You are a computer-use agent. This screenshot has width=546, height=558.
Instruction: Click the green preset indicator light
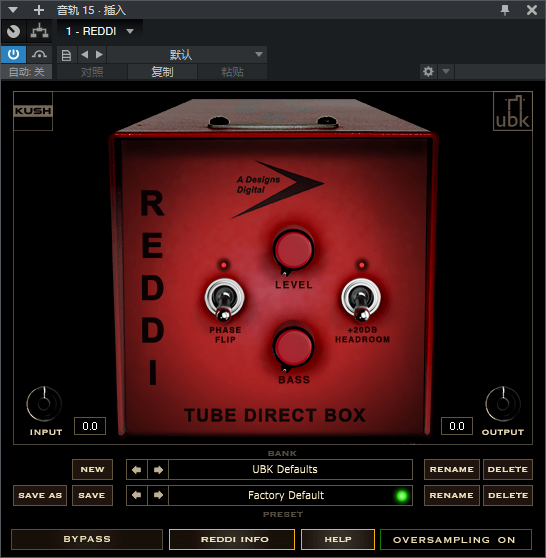pyautogui.click(x=402, y=496)
